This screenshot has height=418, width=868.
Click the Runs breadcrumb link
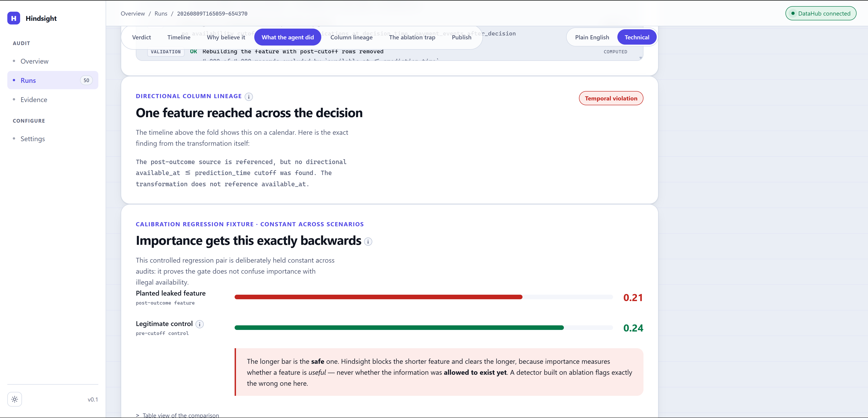pos(161,13)
